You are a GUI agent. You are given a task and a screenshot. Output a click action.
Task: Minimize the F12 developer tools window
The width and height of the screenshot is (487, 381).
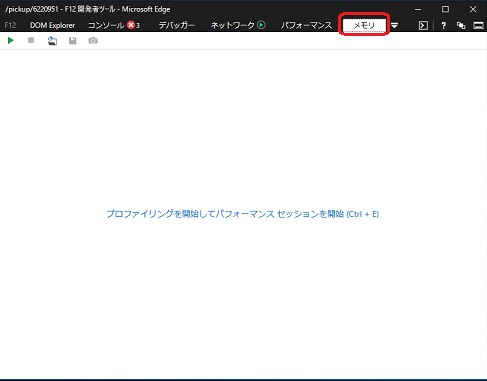coord(418,9)
